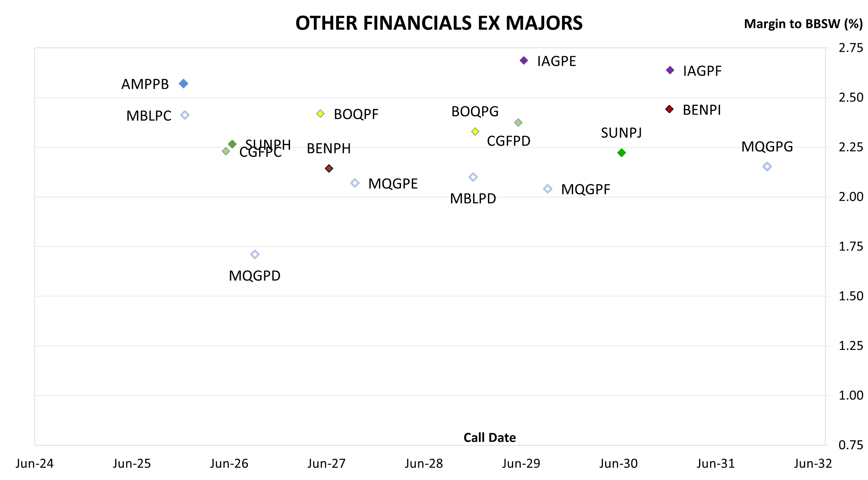The image size is (868, 480).
Task: Click the MQGPG hollow diamond marker
Action: tap(767, 167)
